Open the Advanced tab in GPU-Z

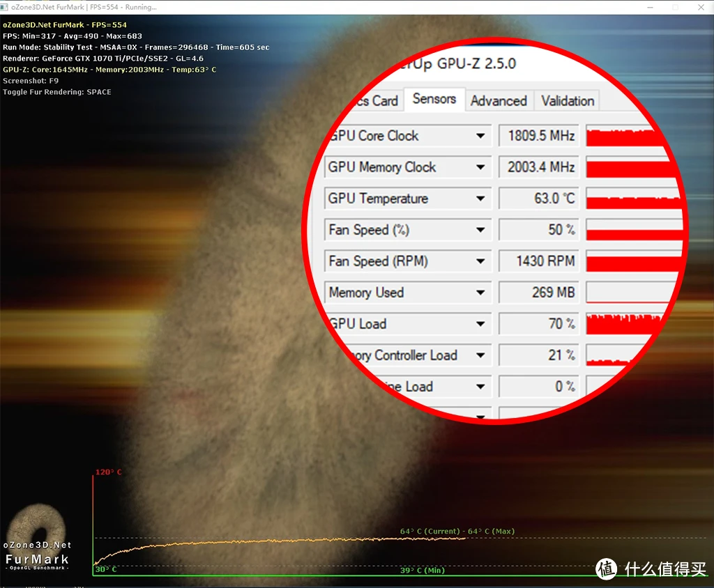pos(499,100)
